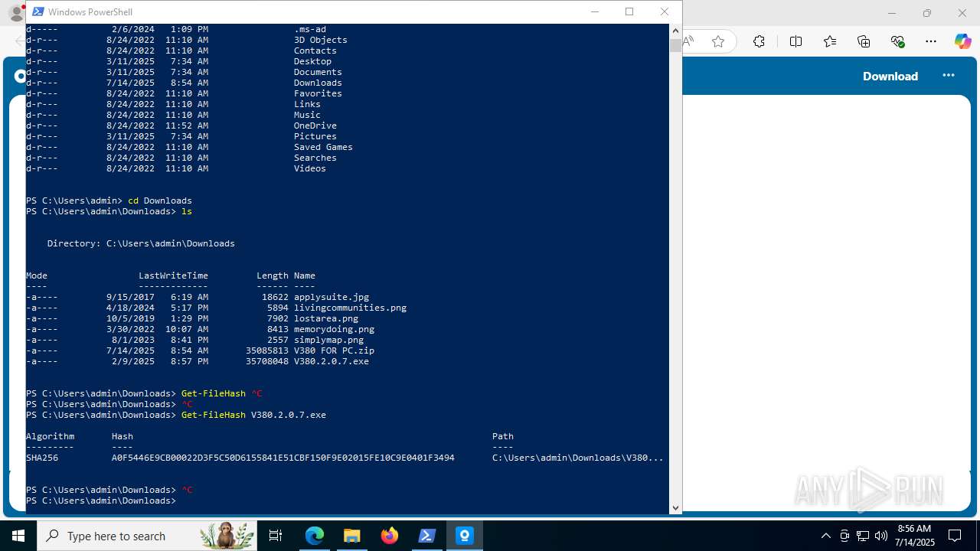This screenshot has width=980, height=551.
Task: Click the Videos directory name
Action: [310, 168]
